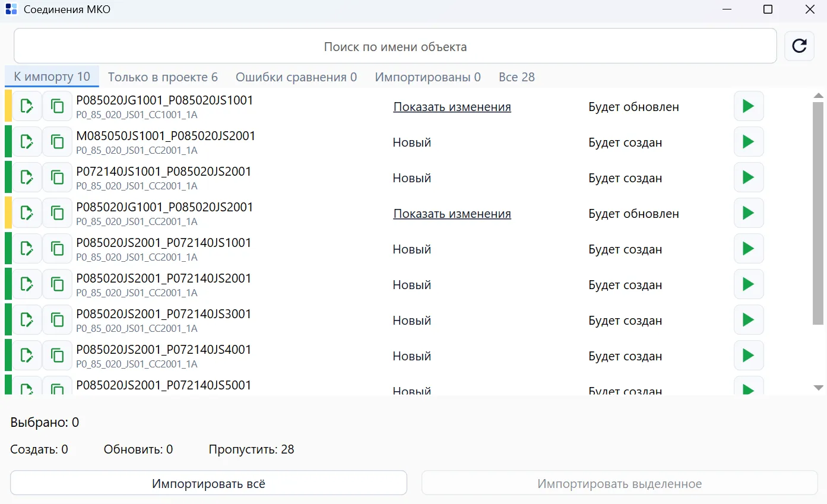The height and width of the screenshot is (504, 827).
Task: Click the scrollbar up arrow of the list
Action: tap(818, 96)
